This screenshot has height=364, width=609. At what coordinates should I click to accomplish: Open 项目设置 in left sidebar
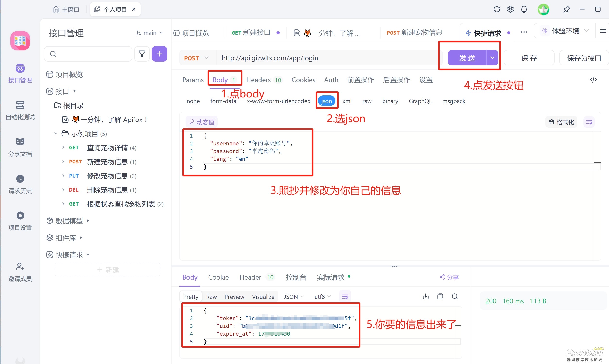click(x=20, y=221)
